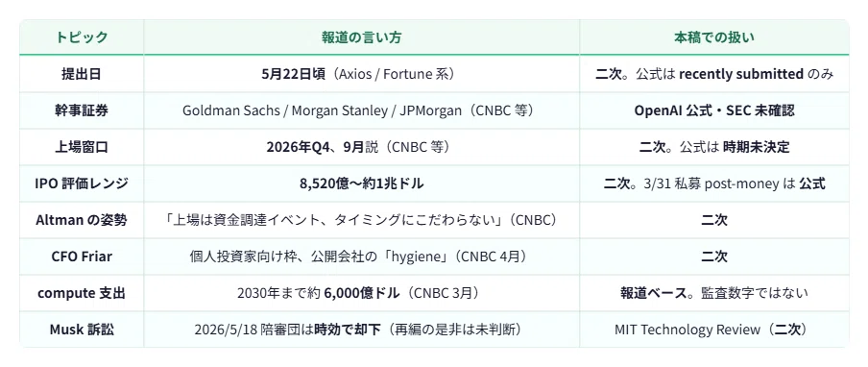Select the compute 支出 row label
The image size is (868, 367).
pyautogui.click(x=82, y=293)
